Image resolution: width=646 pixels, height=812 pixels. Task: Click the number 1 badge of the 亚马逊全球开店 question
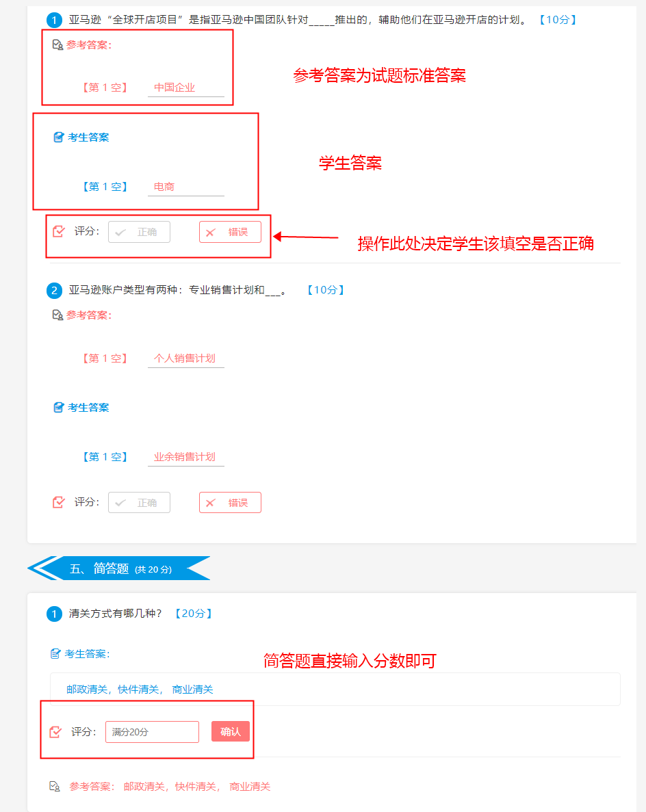pyautogui.click(x=54, y=21)
